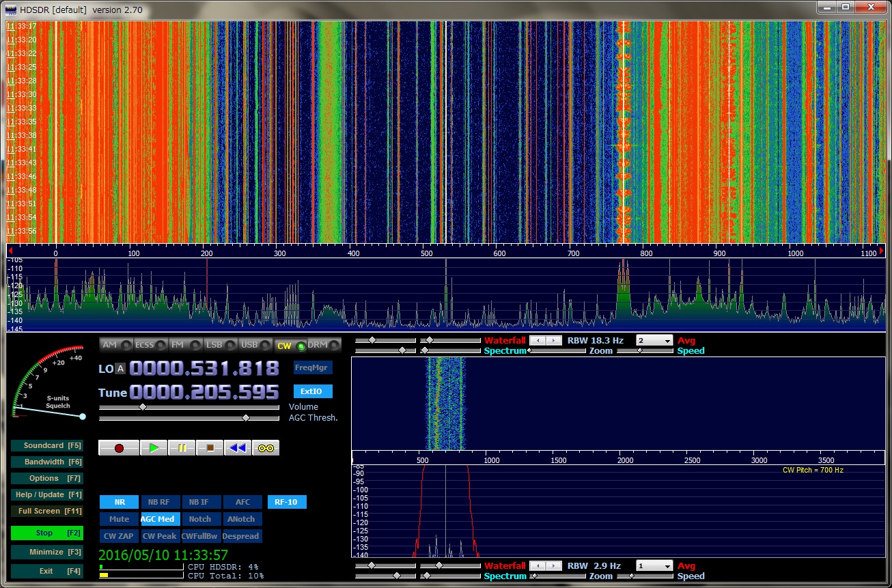The image size is (892, 588).
Task: Select CW demodulation mode
Action: (290, 346)
